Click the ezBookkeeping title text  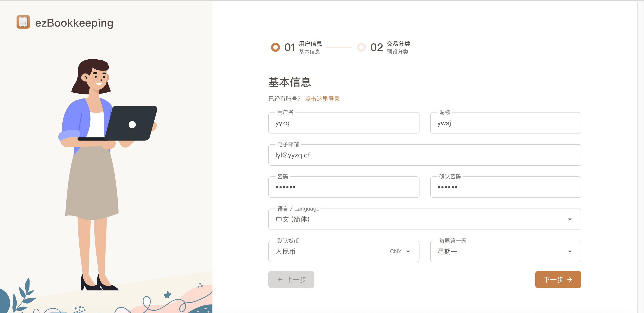click(x=74, y=23)
